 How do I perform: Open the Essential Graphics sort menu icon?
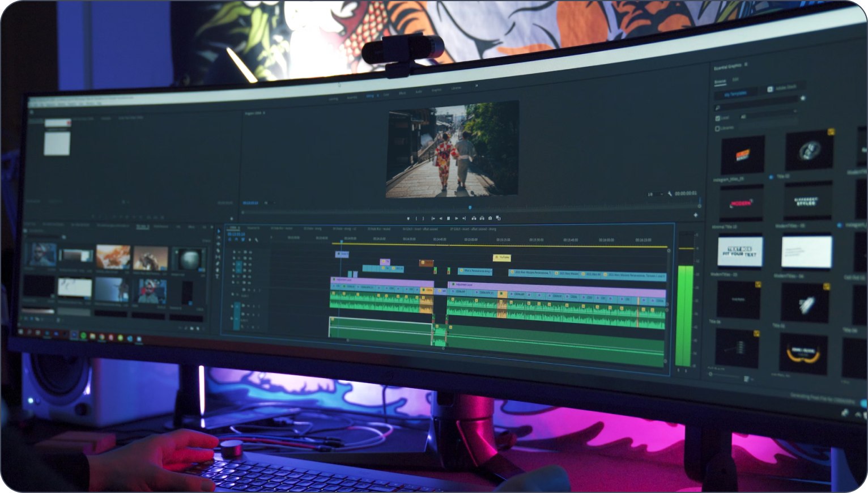tap(747, 379)
